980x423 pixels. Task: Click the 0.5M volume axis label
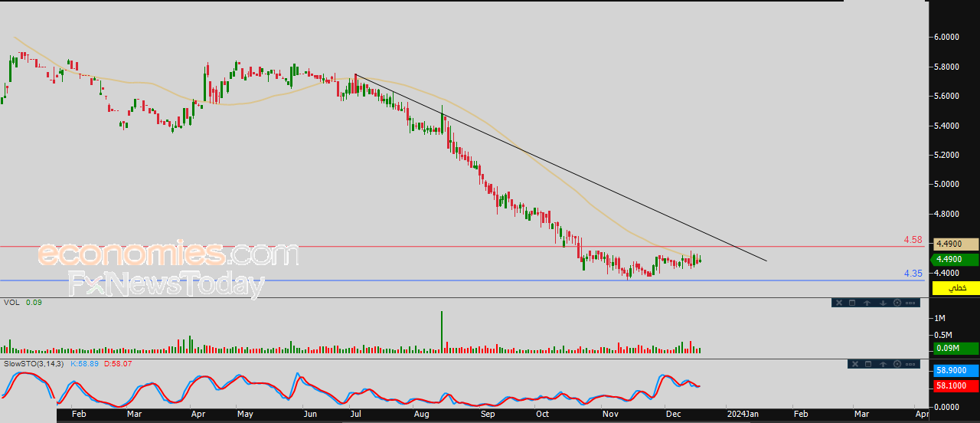coord(942,335)
